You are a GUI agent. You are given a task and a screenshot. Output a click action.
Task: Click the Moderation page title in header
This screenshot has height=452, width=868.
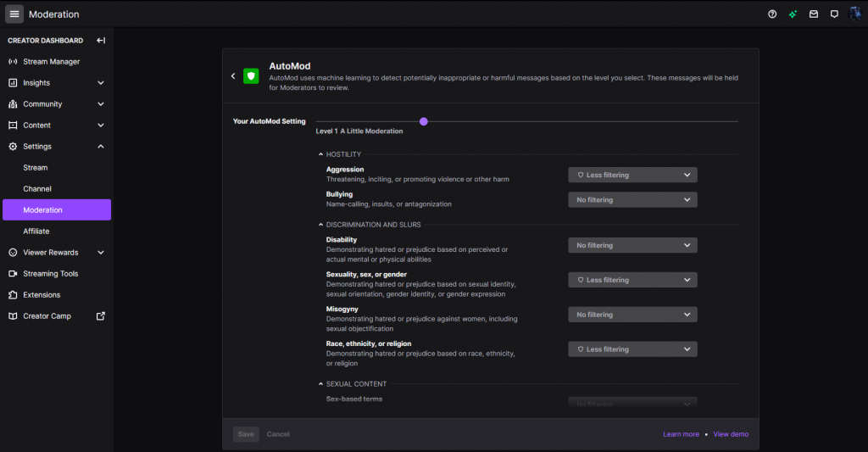pyautogui.click(x=53, y=14)
